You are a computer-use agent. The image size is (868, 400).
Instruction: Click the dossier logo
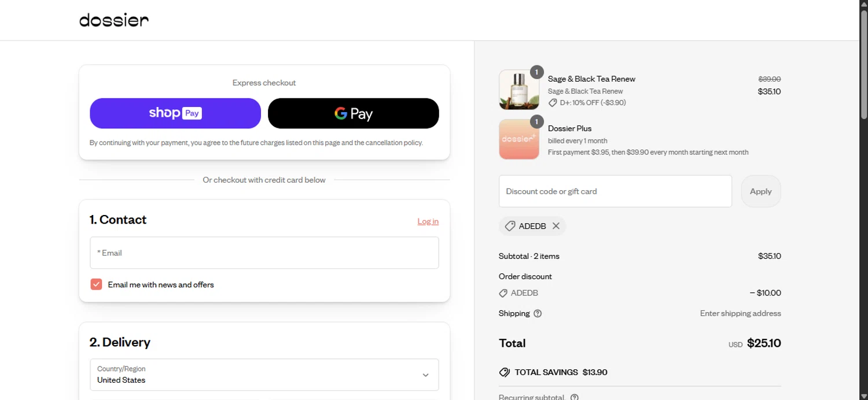tap(114, 20)
